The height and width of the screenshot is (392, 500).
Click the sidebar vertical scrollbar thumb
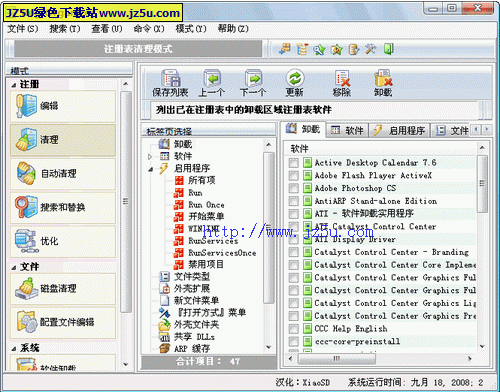click(126, 202)
